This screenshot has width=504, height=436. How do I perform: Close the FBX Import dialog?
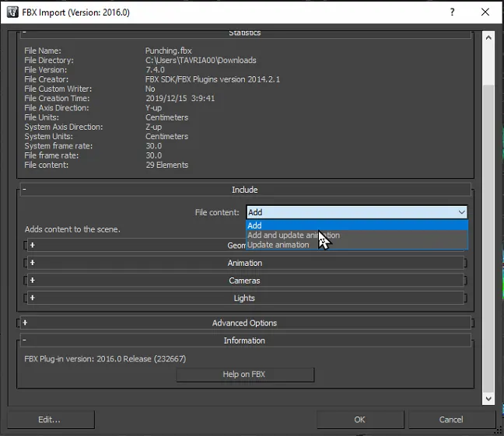486,12
